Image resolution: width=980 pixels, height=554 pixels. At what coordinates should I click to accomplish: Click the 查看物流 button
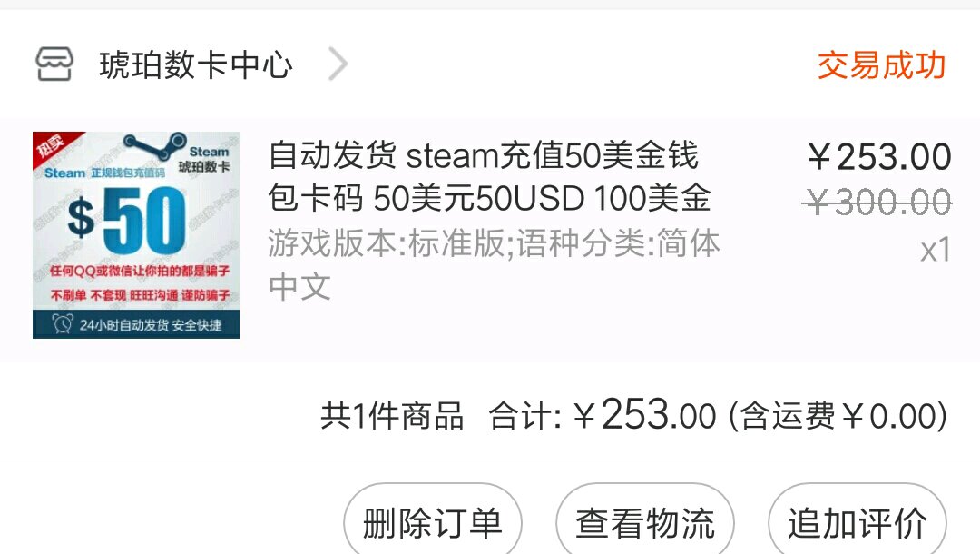(x=645, y=523)
